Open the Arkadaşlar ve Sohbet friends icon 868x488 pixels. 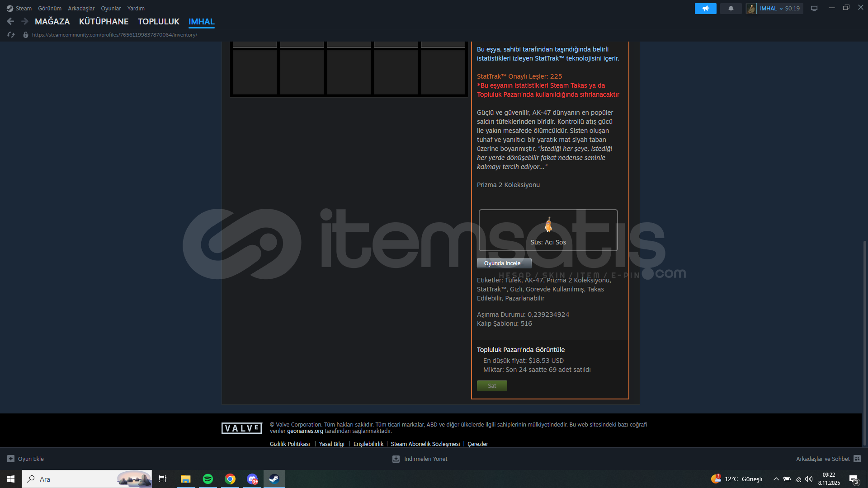(x=857, y=459)
